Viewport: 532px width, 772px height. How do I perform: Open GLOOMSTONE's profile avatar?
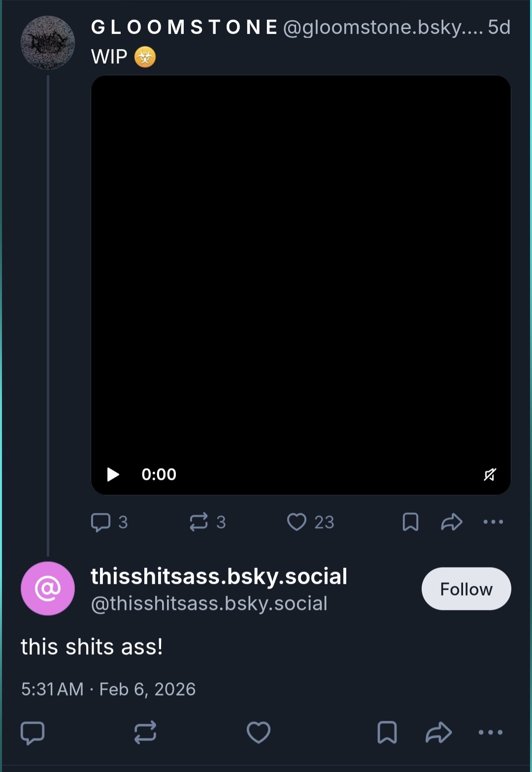pyautogui.click(x=48, y=43)
